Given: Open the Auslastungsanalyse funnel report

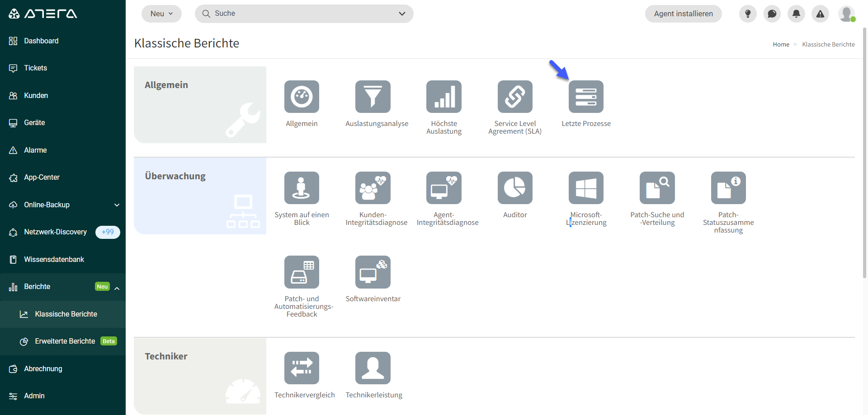Looking at the screenshot, I should pos(373,97).
